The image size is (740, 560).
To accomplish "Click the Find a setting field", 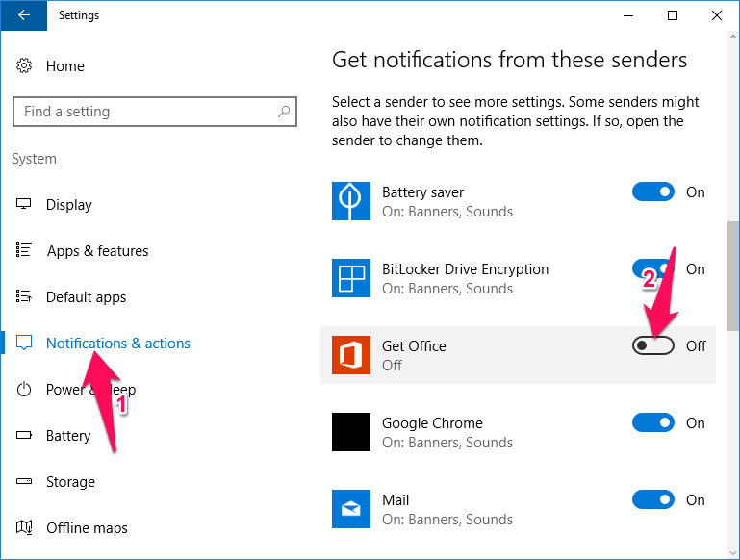I will (144, 112).
